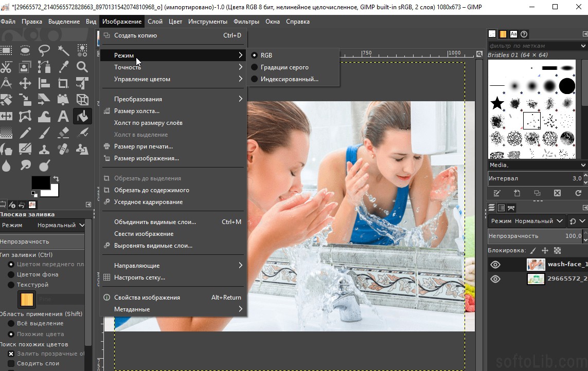Viewport: 588px width, 371px height.
Task: Select the Eraser tool
Action: coord(63,133)
